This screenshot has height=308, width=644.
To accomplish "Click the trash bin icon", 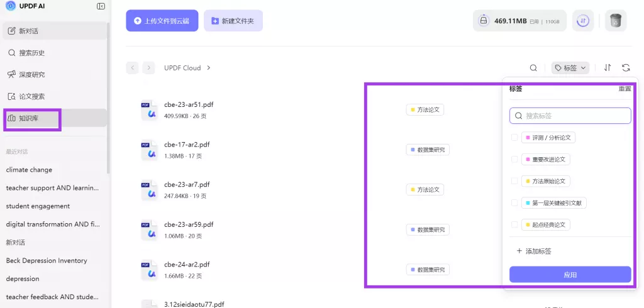I will (x=616, y=21).
